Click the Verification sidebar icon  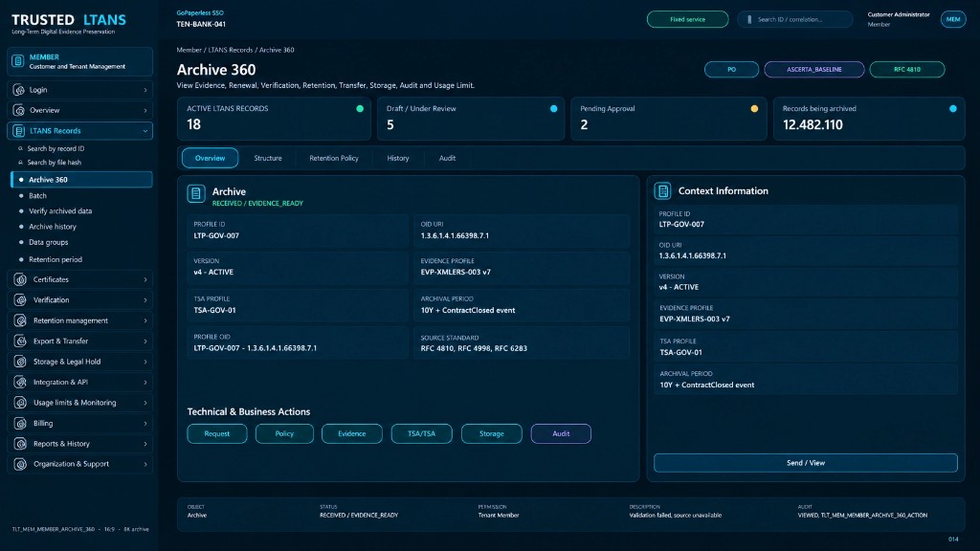[21, 300]
